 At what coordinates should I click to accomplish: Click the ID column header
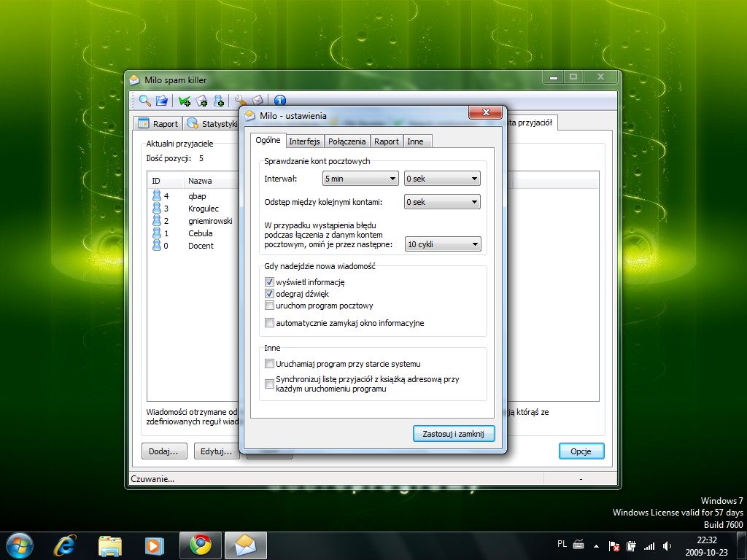(166, 181)
